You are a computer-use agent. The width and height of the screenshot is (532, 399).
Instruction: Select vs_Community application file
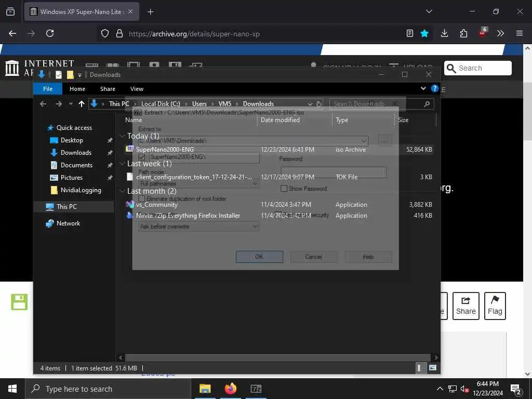pyautogui.click(x=157, y=205)
